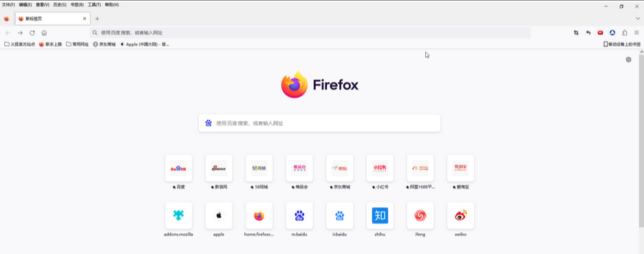This screenshot has height=254, width=644.
Task: Click the Baidu paw in search box
Action: point(208,123)
